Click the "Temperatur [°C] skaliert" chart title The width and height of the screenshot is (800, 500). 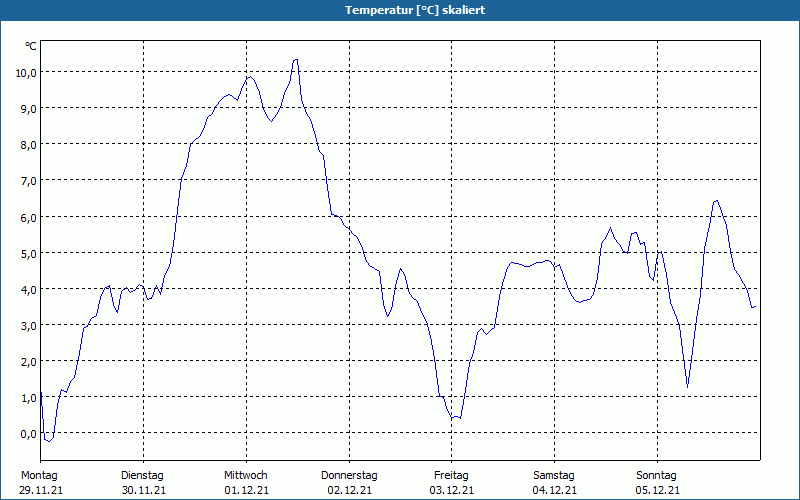400,10
